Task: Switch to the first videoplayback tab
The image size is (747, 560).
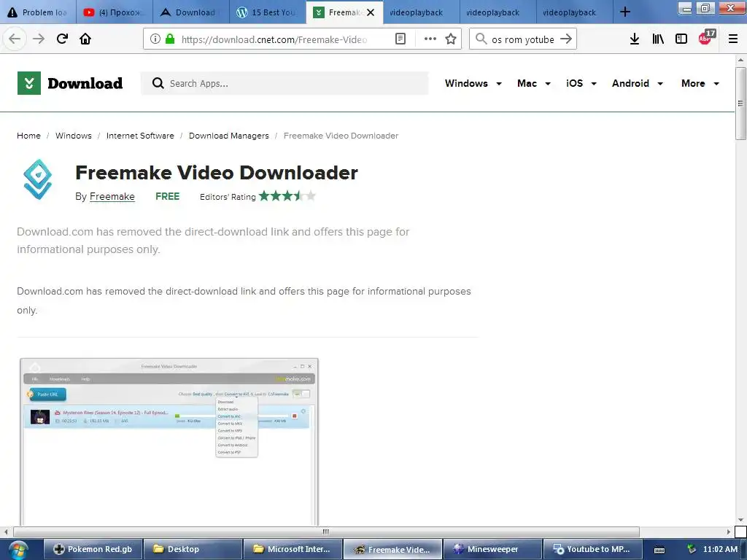Action: [421, 12]
